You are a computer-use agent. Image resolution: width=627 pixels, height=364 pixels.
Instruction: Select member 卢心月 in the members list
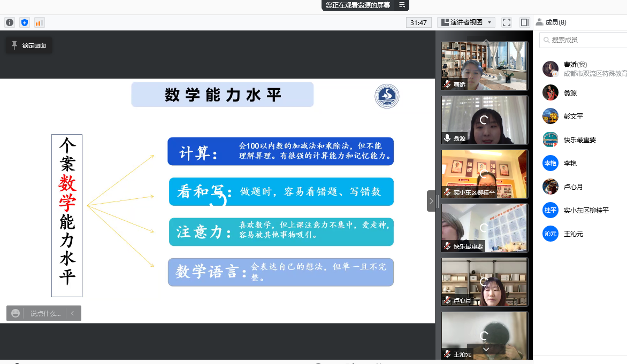click(573, 187)
